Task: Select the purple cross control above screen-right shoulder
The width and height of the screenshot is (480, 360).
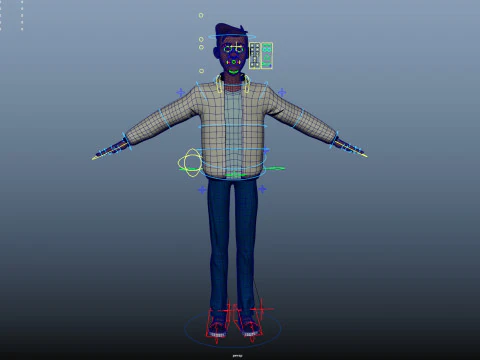Action: click(x=282, y=92)
